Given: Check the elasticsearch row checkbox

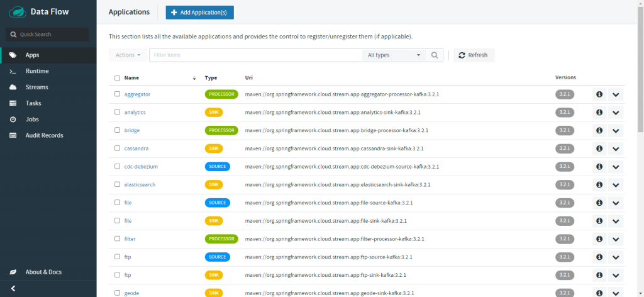Looking at the screenshot, I should click(x=117, y=184).
